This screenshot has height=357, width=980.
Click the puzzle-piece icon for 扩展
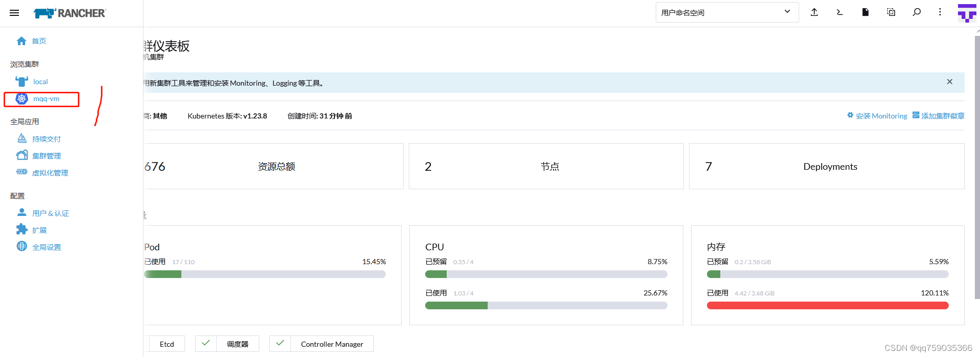(x=22, y=229)
